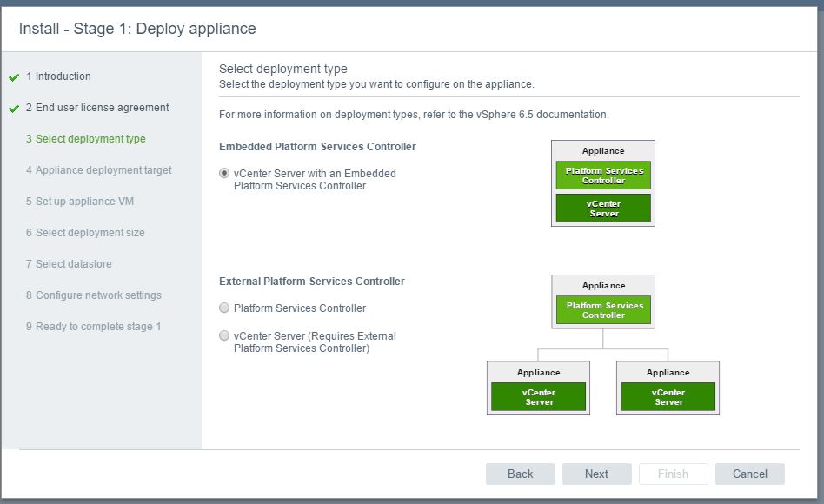Choose vCenter Server requiring External PSC option

pos(224,335)
